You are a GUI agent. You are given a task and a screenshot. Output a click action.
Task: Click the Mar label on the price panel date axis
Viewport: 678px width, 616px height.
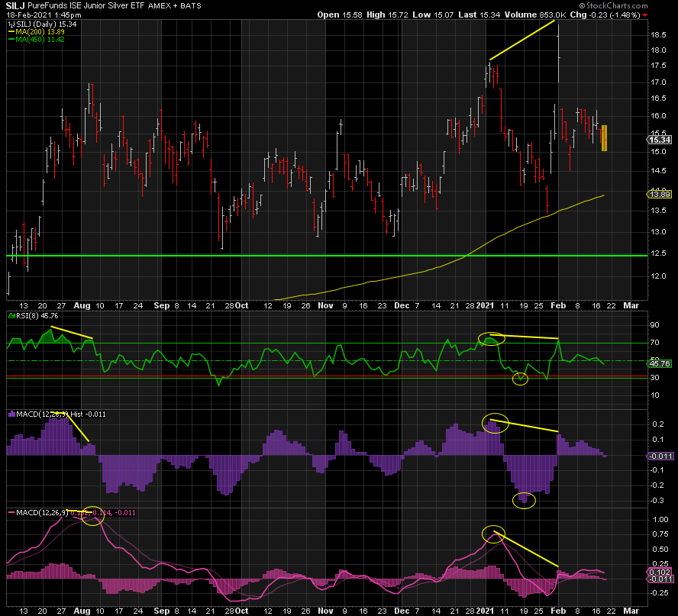pyautogui.click(x=631, y=305)
